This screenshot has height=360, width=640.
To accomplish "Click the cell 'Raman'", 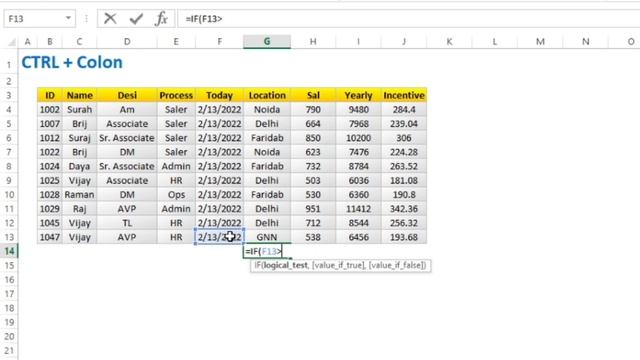I will point(80,195).
